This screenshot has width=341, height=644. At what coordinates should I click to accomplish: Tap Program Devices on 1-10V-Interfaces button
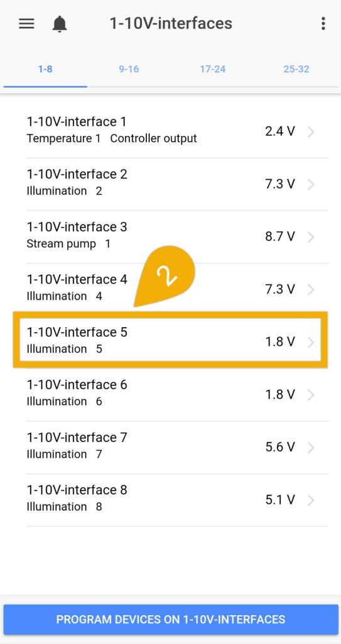click(x=171, y=619)
